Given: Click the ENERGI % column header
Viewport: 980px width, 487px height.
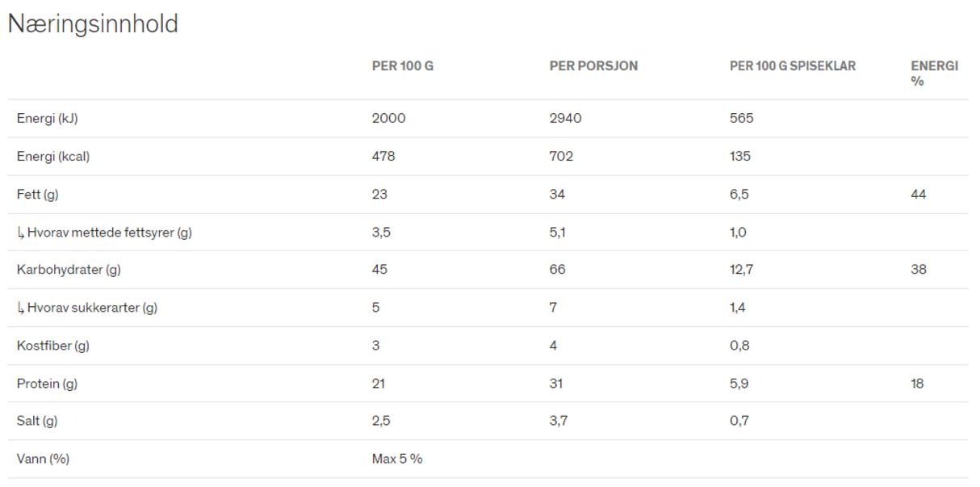Looking at the screenshot, I should click(935, 73).
